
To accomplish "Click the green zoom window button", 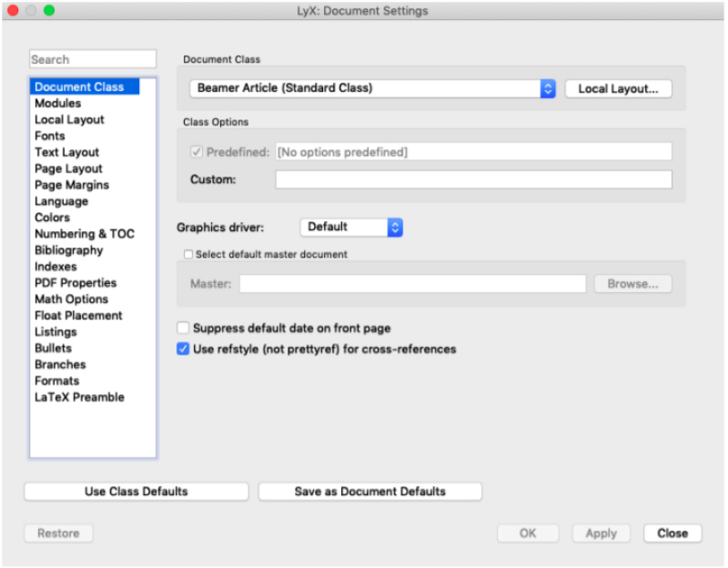I will click(49, 10).
